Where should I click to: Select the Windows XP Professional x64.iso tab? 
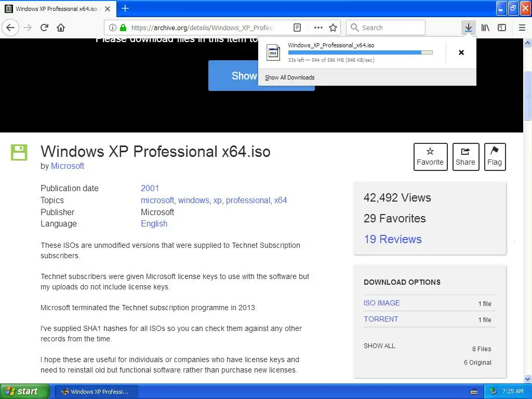(x=58, y=9)
